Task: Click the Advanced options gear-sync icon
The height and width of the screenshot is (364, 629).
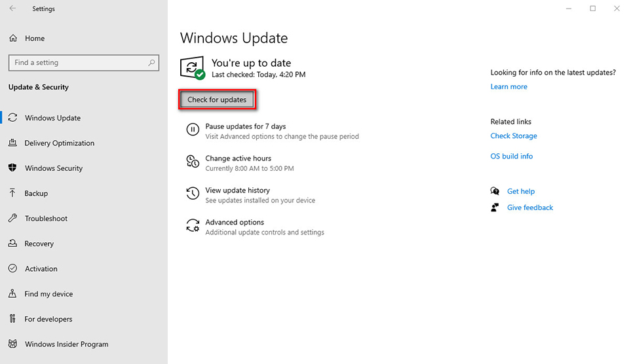Action: coord(193,225)
